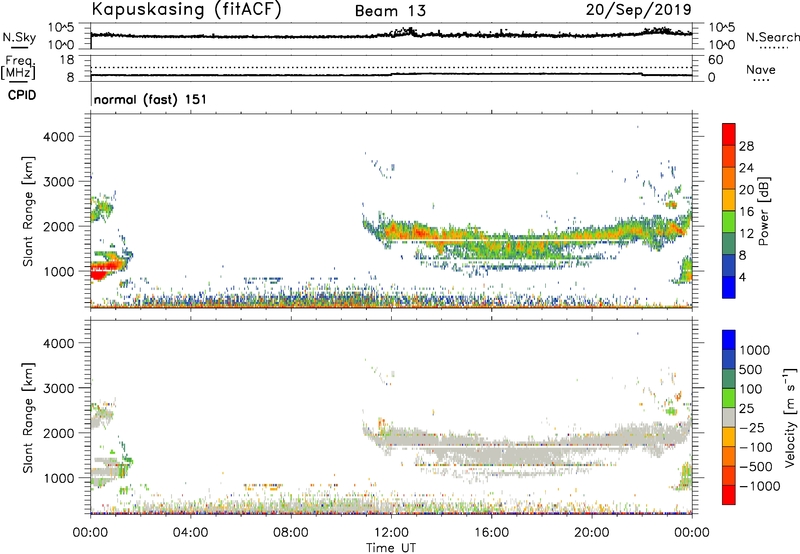The width and height of the screenshot is (800, 554).
Task: Select the "4000" tick of power panel
Action: pyautogui.click(x=59, y=137)
